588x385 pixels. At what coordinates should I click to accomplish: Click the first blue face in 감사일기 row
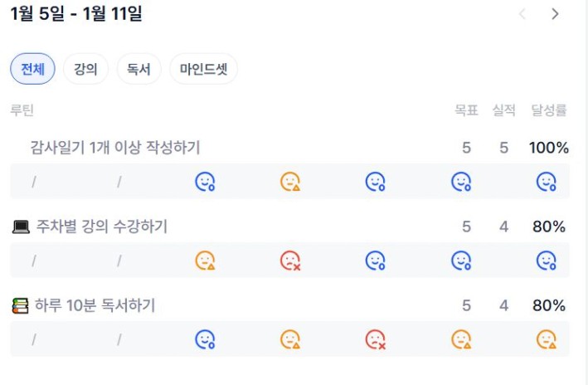coord(205,182)
